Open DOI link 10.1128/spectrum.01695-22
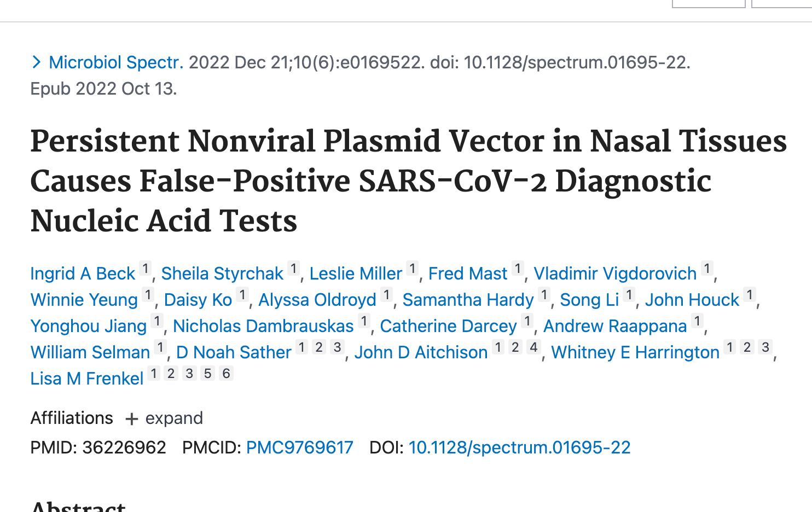812x512 pixels. pyautogui.click(x=519, y=448)
